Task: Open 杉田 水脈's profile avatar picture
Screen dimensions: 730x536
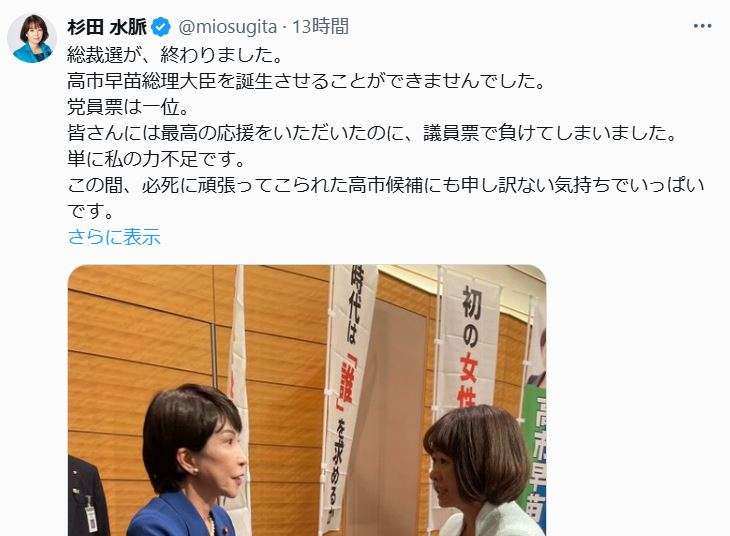Action: click(32, 38)
